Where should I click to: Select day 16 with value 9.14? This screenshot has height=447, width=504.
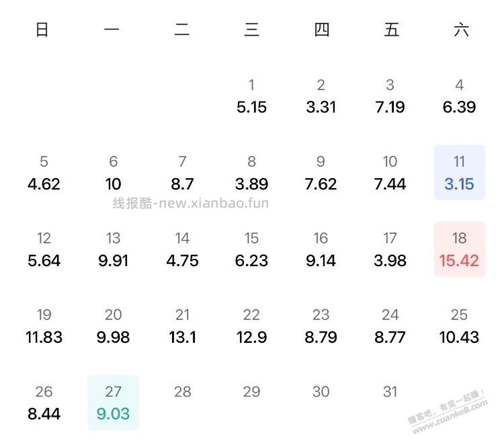coord(321,249)
